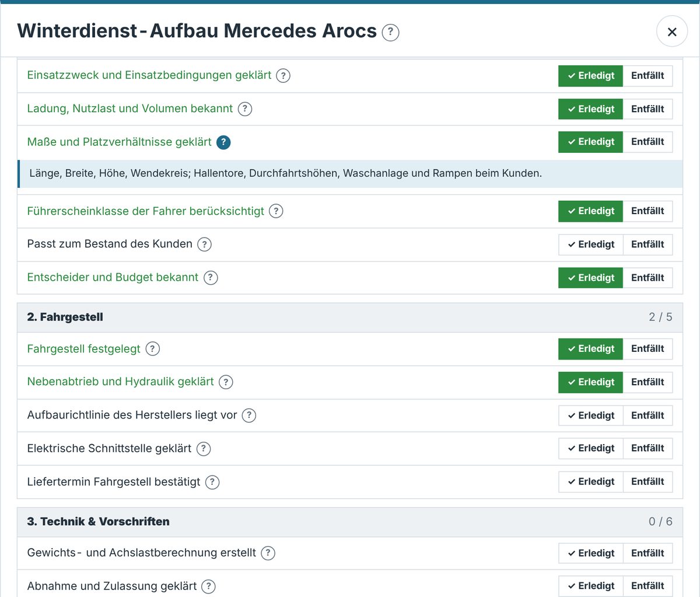
Task: Toggle Erledigt for Fahrgestell festgelegt
Action: (x=590, y=349)
